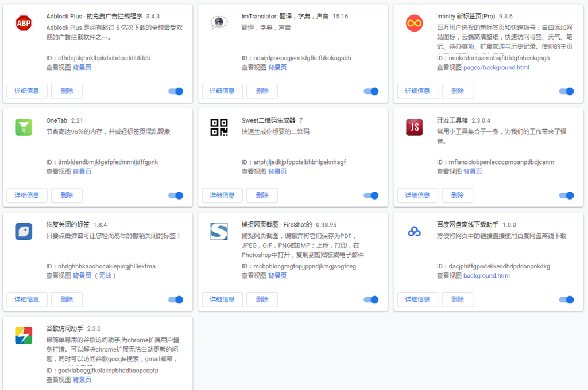The height and width of the screenshot is (390, 588).
Task: Open ImTranslator 背景页 link
Action: 277,68
